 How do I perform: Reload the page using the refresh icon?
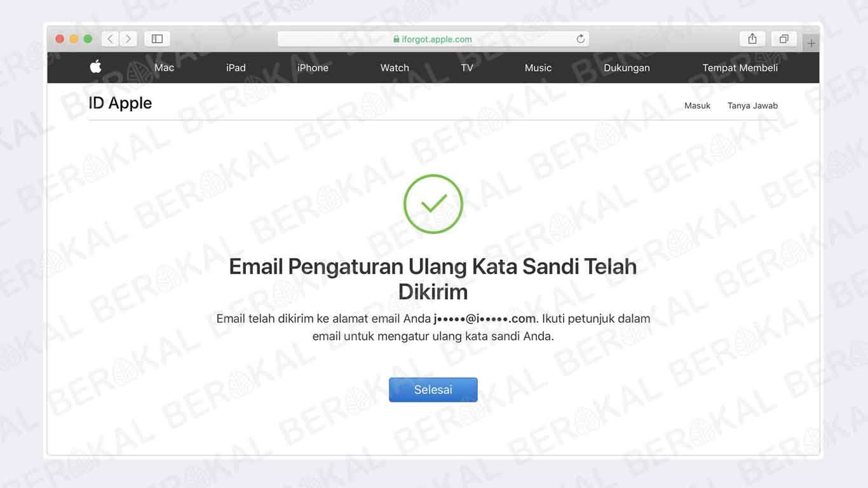point(580,39)
